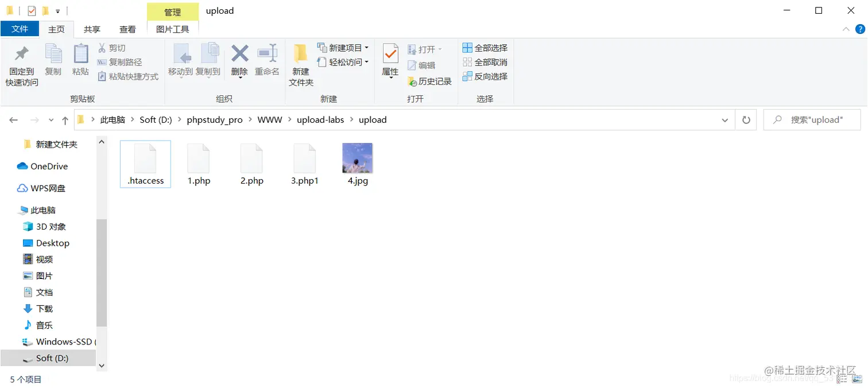Go up one folder level
Viewport: 868px width, 388px height.
point(65,119)
